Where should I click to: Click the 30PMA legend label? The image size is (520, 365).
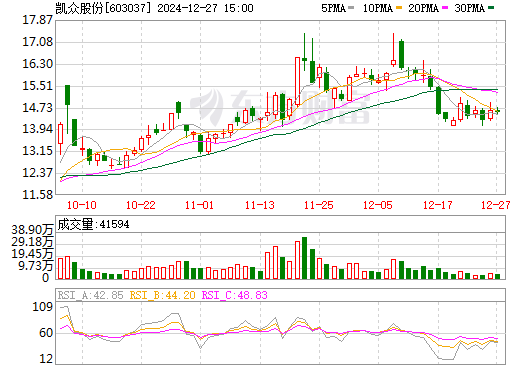(469, 8)
